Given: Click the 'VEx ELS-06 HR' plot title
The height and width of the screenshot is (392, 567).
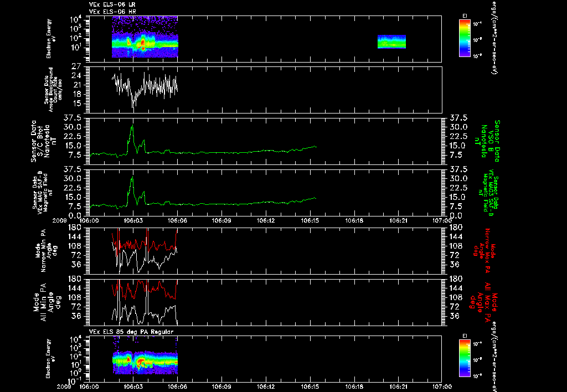Looking at the screenshot, I should [112, 12].
